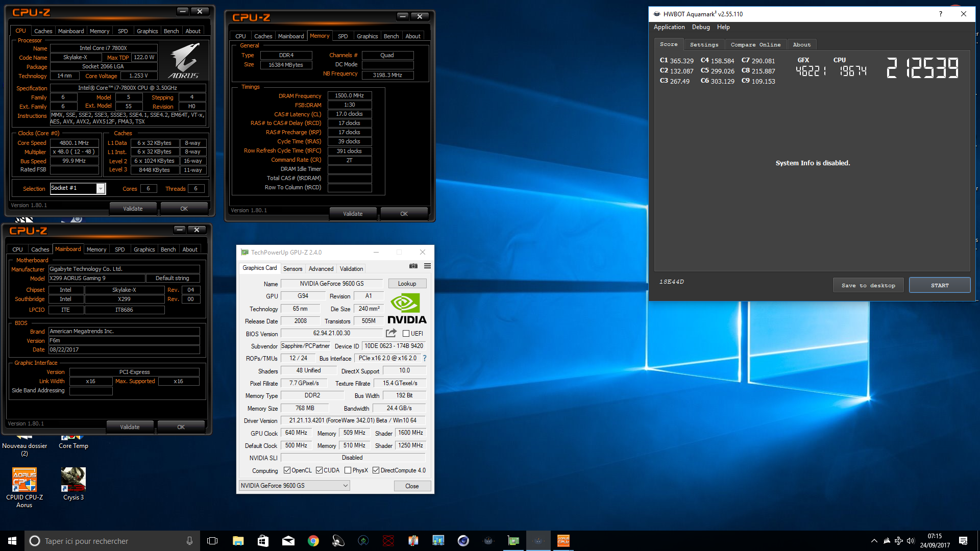Toggle the PhysX checkbox
980x551 pixels.
(x=348, y=470)
